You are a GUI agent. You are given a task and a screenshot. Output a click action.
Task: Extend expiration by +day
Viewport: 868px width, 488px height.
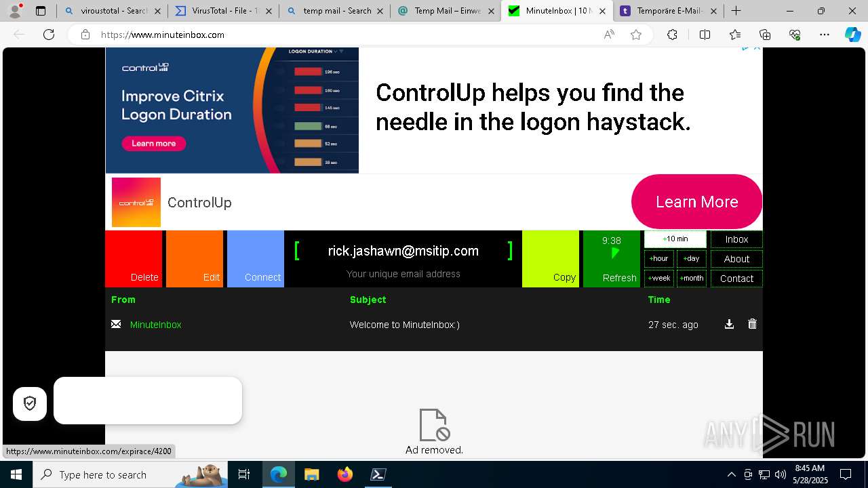click(691, 259)
